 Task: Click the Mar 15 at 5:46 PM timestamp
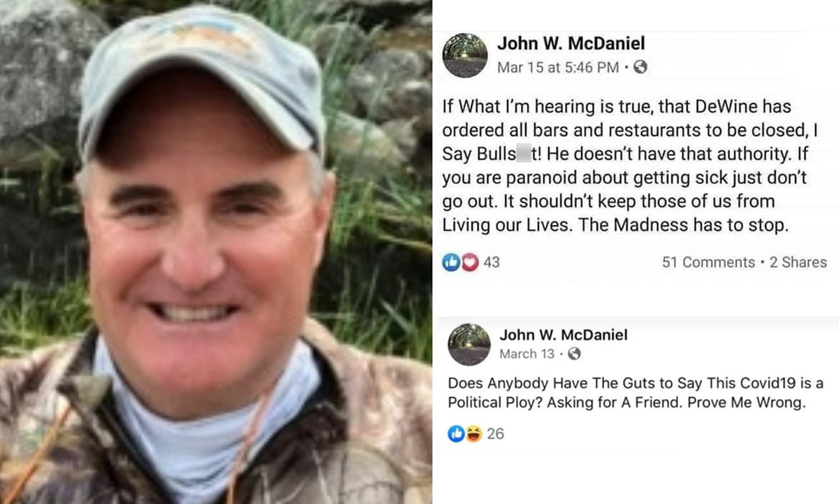click(558, 67)
